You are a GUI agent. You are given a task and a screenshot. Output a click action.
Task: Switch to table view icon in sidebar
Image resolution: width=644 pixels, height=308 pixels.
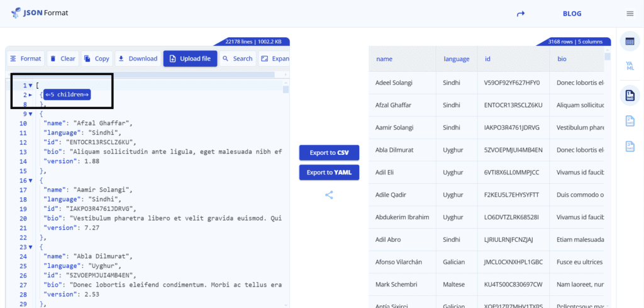[630, 41]
